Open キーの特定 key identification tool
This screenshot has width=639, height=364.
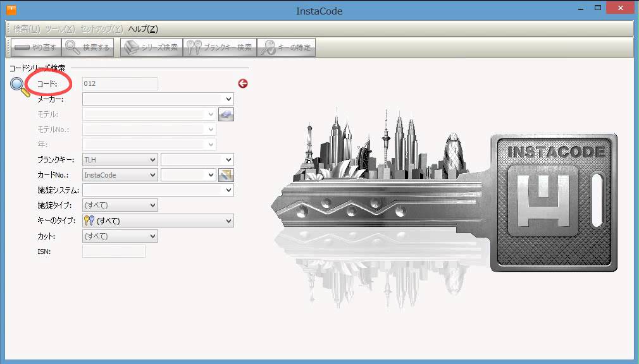286,47
